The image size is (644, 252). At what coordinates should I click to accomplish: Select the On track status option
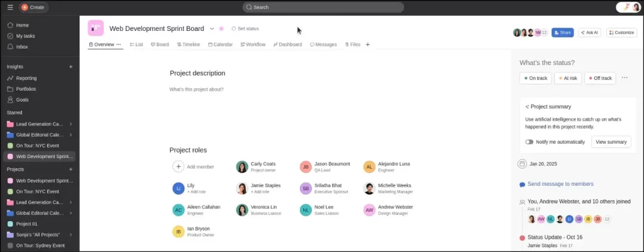click(x=535, y=78)
